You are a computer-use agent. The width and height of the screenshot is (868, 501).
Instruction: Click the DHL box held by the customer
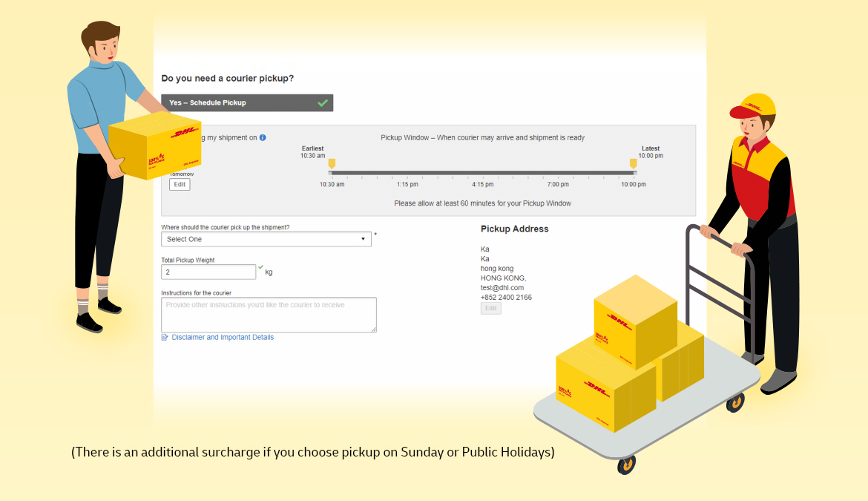coord(154,145)
